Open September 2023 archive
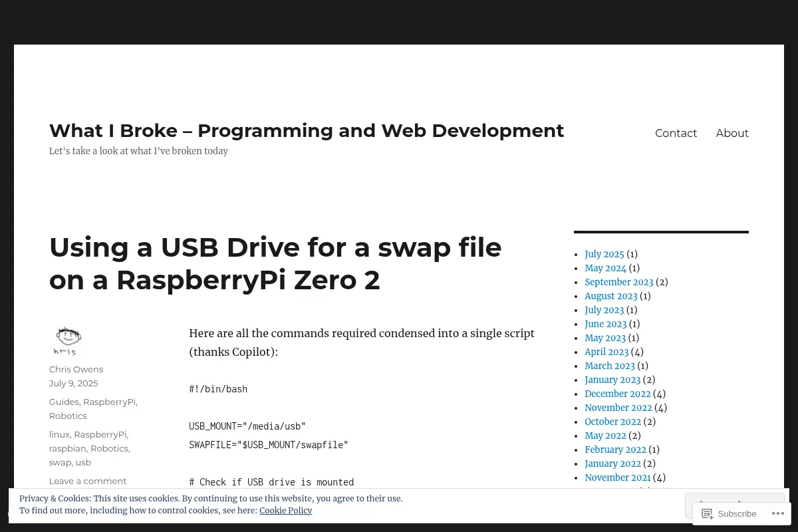This screenshot has height=532, width=798. tap(618, 282)
